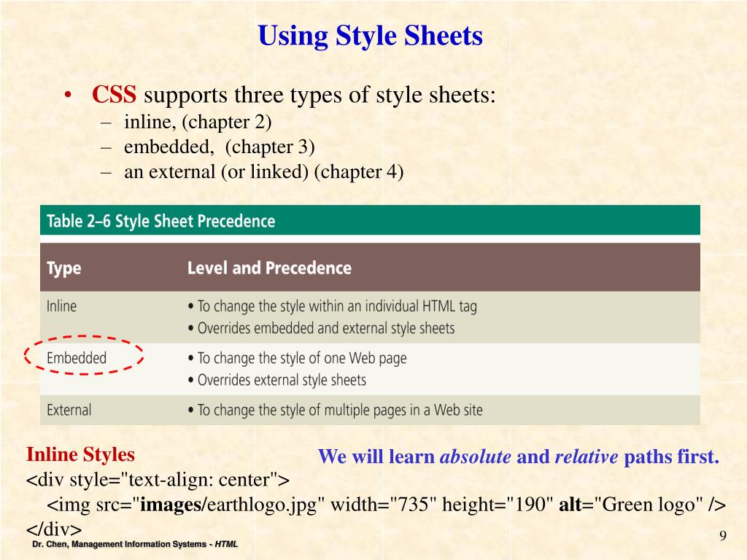The width and height of the screenshot is (747, 560).
Task: Select the Type column header
Action: coord(62,268)
